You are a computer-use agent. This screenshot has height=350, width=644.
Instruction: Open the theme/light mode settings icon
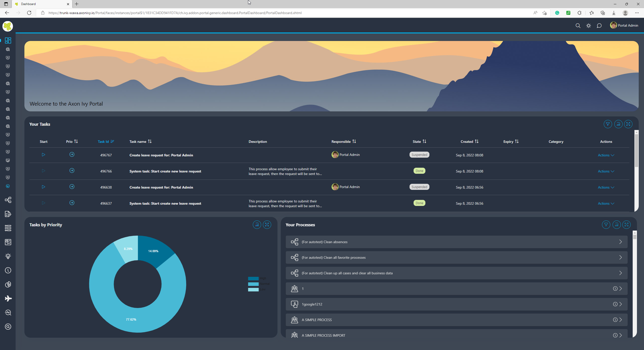point(588,25)
